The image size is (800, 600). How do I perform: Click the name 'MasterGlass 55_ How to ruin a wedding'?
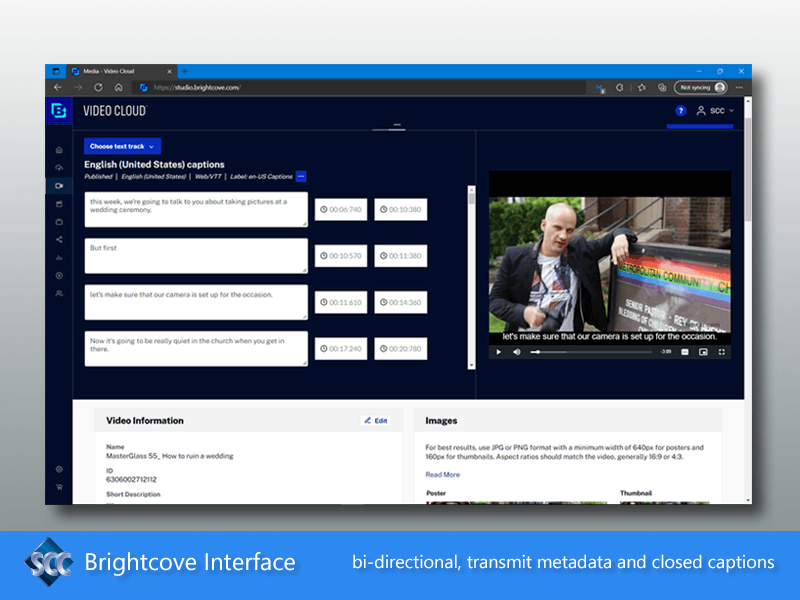169,456
